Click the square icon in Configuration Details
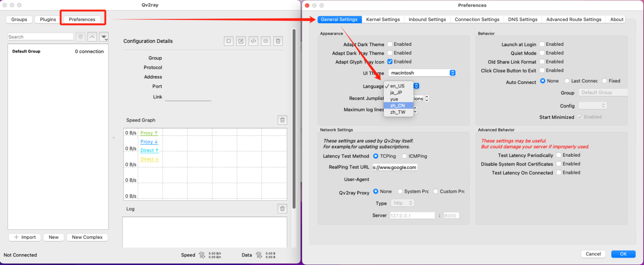Image resolution: width=644 pixels, height=265 pixels. point(229,41)
